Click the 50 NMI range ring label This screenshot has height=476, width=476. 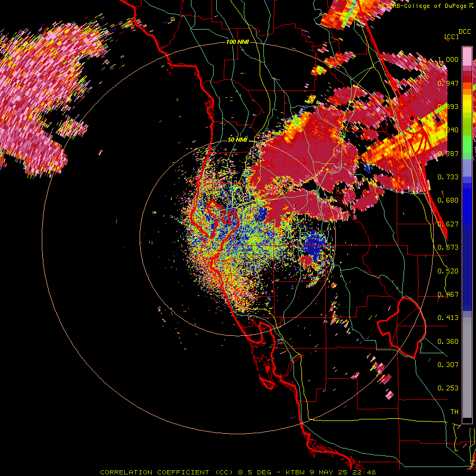tap(237, 140)
